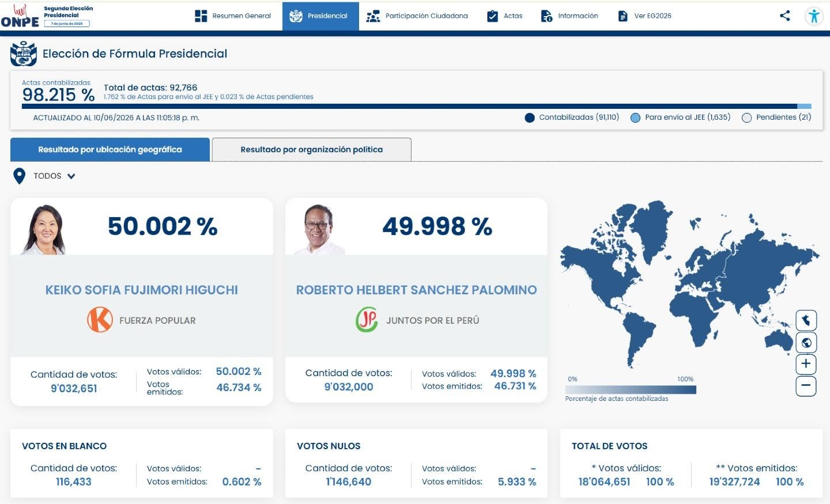Click the location pin icon
Viewport: 830px width, 504px height.
click(x=19, y=176)
